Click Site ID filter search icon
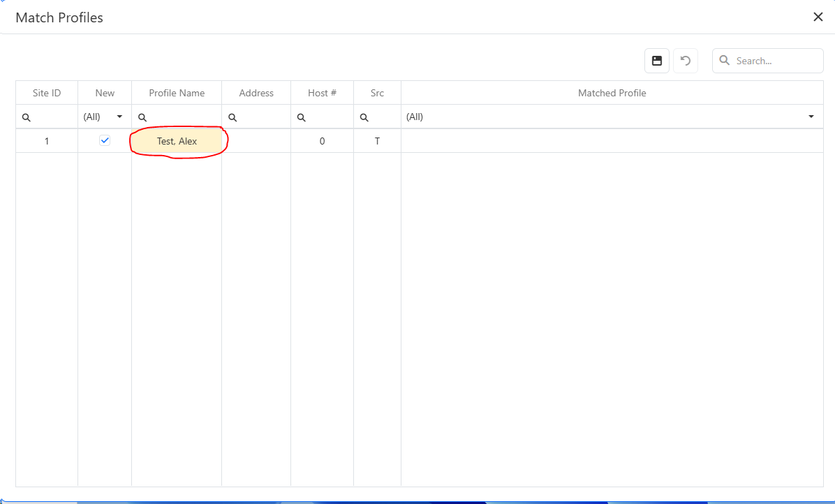The image size is (835, 504). click(26, 117)
